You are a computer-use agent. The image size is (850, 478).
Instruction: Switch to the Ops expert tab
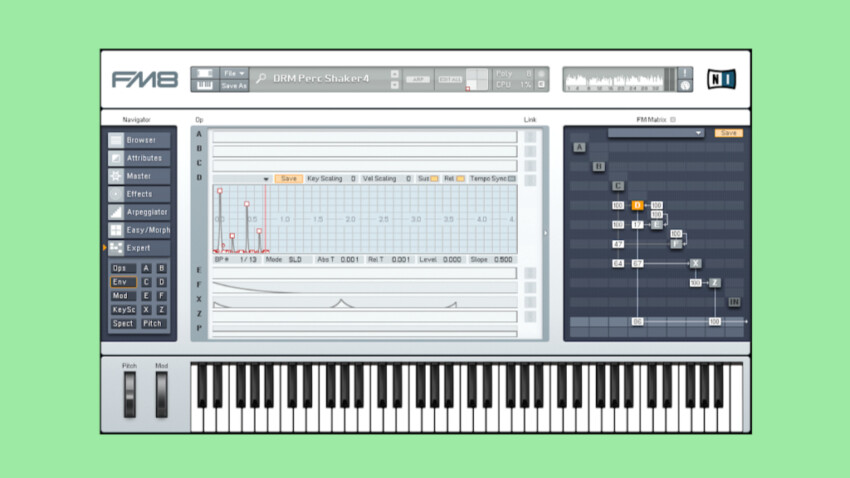123,268
